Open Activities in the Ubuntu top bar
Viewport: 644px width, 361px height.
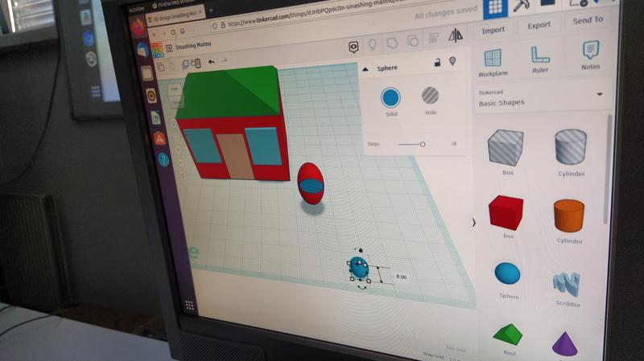pyautogui.click(x=136, y=9)
